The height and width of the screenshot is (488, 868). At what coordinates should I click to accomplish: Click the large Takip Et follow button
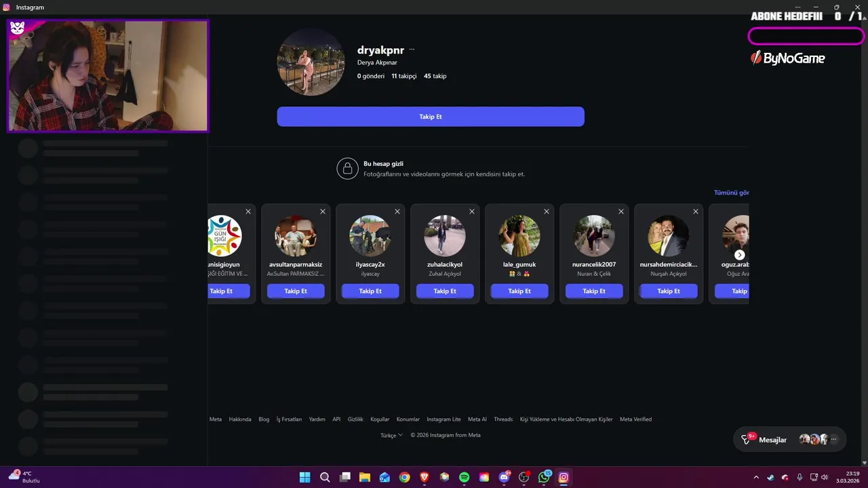431,117
